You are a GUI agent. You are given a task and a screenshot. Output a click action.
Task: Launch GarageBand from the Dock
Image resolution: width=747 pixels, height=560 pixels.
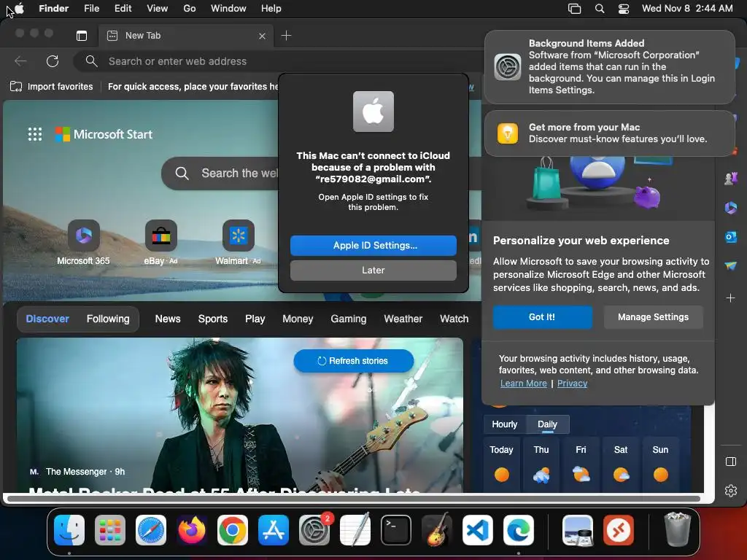click(x=437, y=530)
